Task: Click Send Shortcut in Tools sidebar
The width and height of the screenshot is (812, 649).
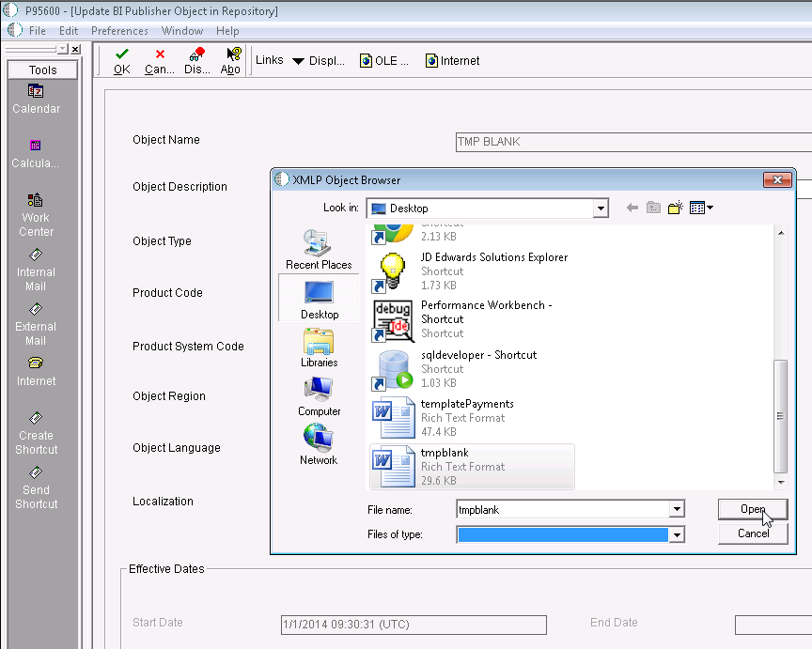Action: (37, 488)
